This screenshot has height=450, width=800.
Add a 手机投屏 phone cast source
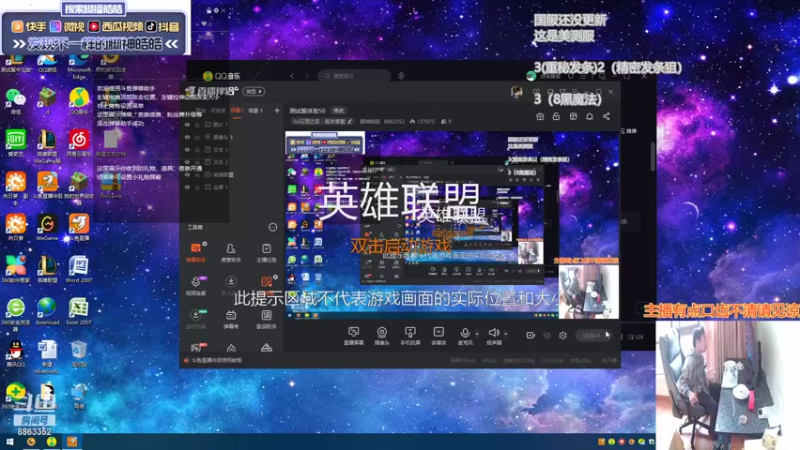(x=410, y=336)
